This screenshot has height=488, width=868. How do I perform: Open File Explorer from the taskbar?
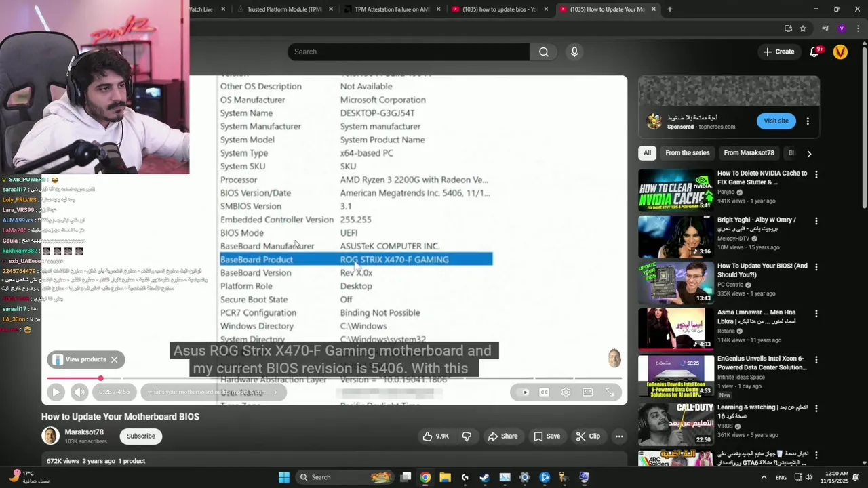(445, 477)
